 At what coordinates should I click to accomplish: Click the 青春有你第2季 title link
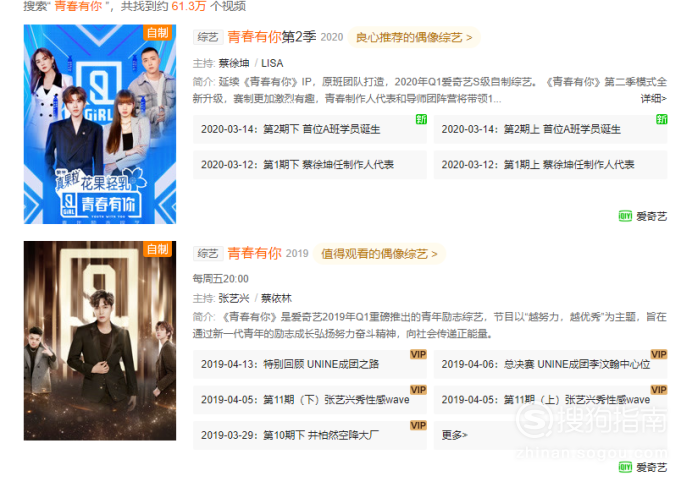pos(272,37)
